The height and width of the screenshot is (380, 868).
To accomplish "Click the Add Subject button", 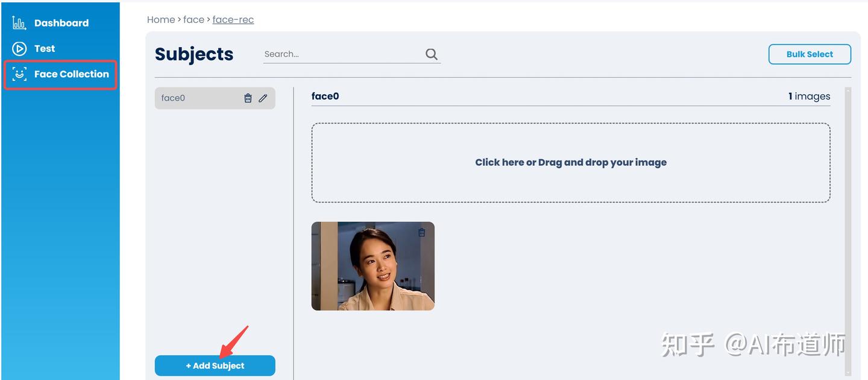I will click(215, 366).
